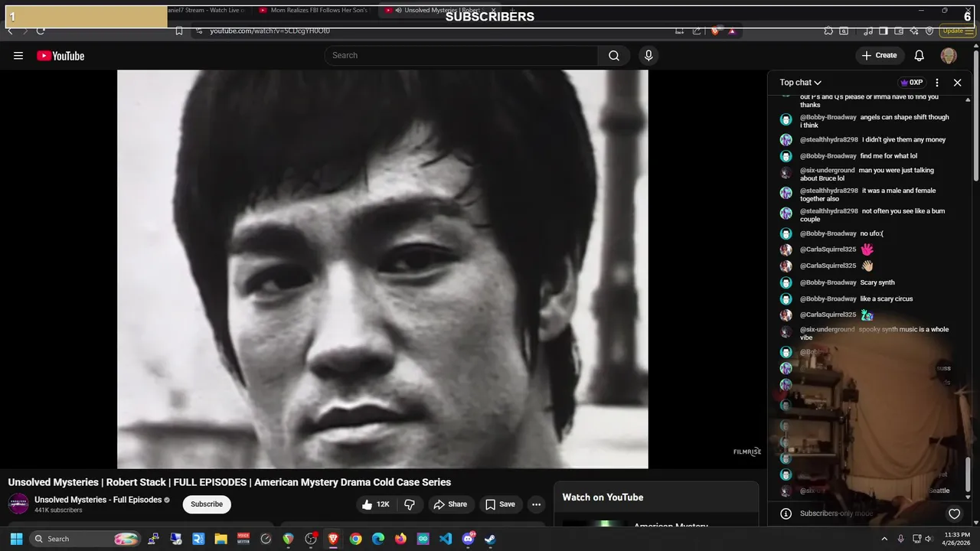
Task: Open Discord from the taskbar
Action: pyautogui.click(x=468, y=539)
